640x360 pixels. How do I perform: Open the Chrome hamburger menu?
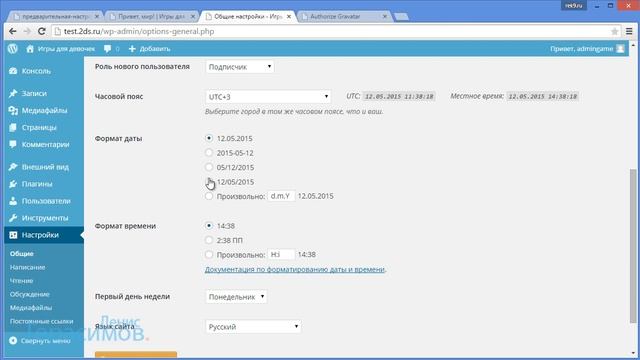(x=629, y=31)
